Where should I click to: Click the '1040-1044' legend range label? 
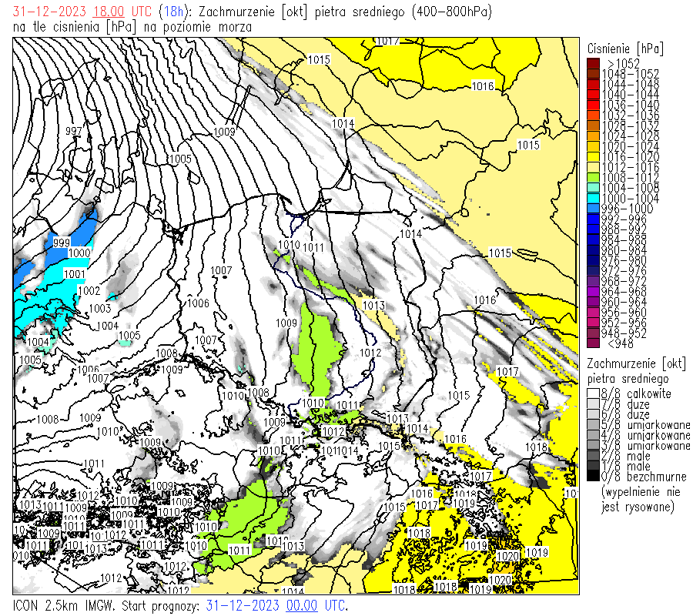(630, 95)
